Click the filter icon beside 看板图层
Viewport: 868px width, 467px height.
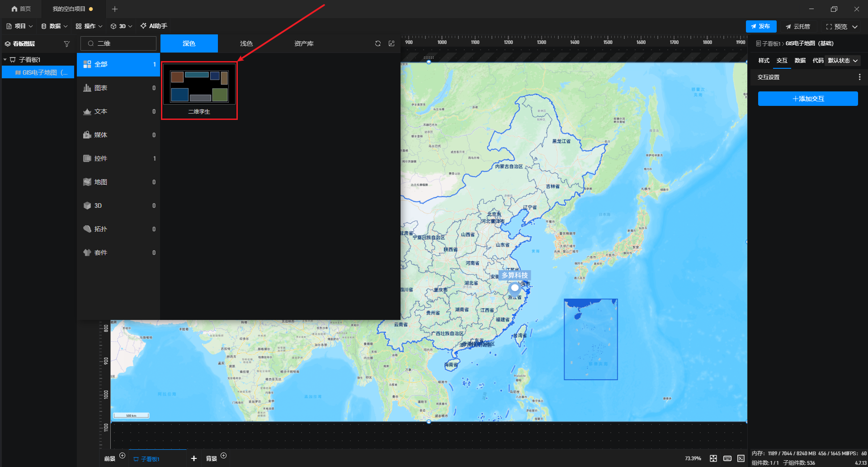67,44
